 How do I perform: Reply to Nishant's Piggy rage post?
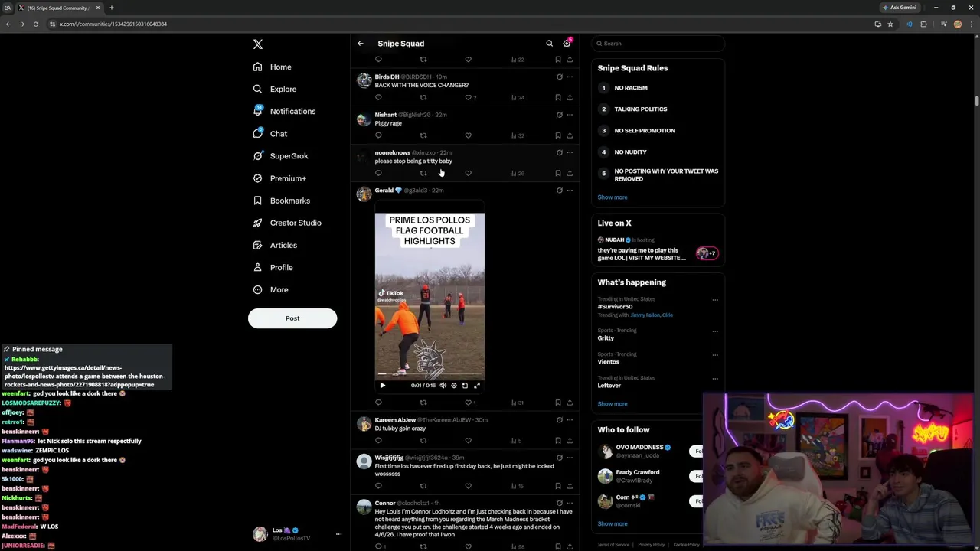tap(378, 135)
